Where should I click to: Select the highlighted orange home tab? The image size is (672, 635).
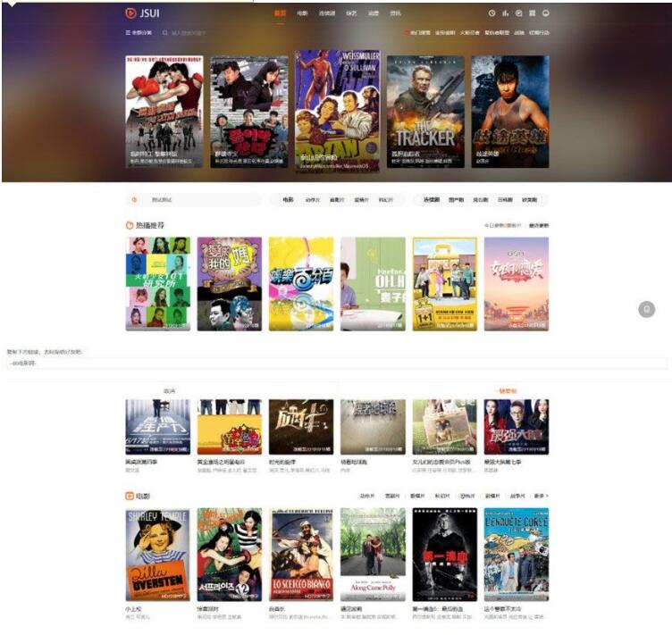click(x=280, y=13)
